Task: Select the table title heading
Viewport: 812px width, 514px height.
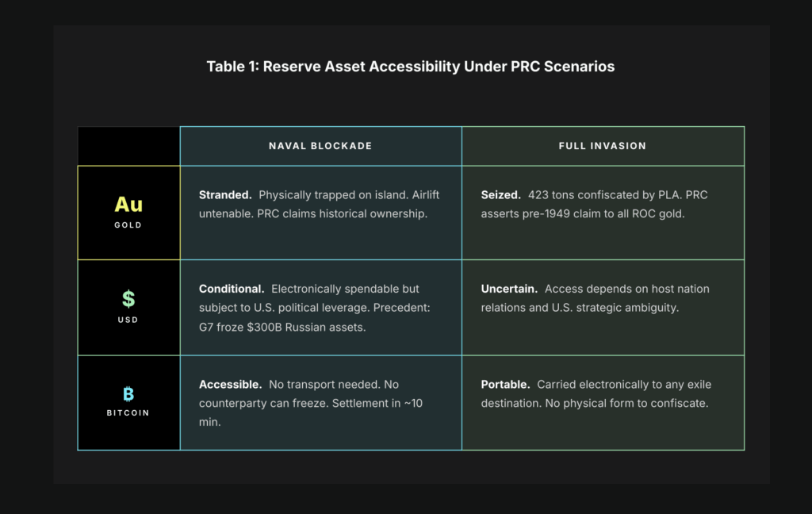Action: coord(411,67)
